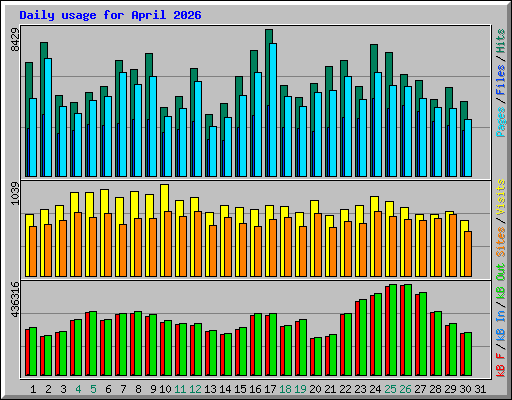Click day label 13 on x-axis
Image resolution: width=512 pixels, height=400 pixels.
coord(210,389)
